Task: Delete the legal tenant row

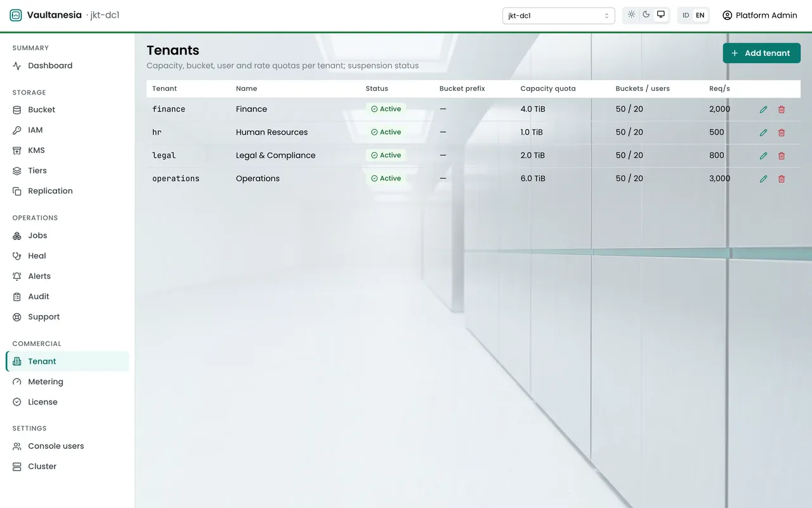Action: (x=782, y=156)
